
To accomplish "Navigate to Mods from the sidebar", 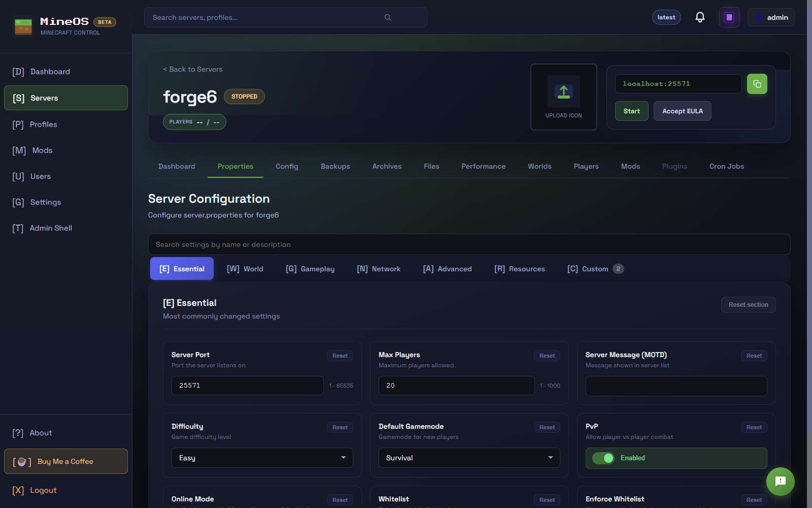I will pyautogui.click(x=42, y=150).
